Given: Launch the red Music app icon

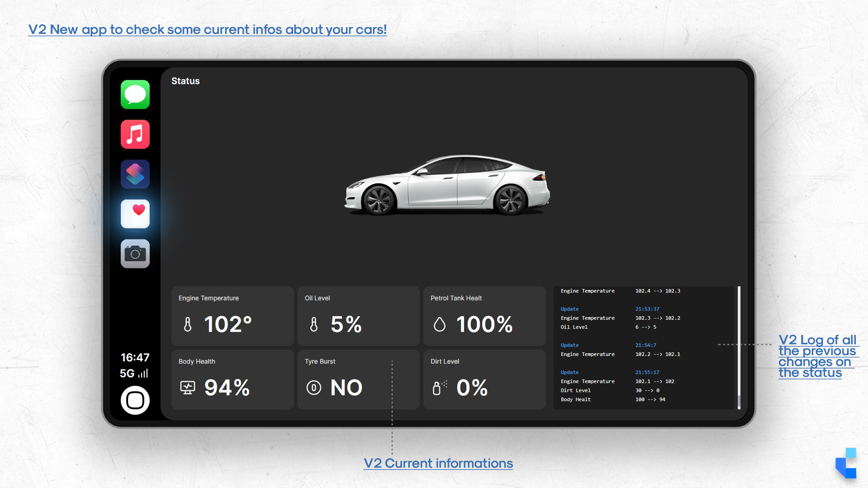Looking at the screenshot, I should point(135,134).
